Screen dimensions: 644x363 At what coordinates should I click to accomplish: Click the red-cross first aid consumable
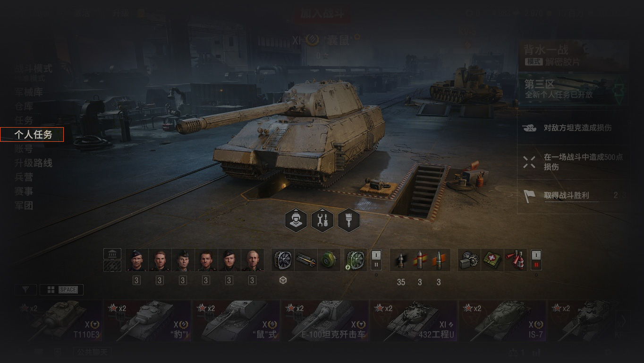point(492,260)
